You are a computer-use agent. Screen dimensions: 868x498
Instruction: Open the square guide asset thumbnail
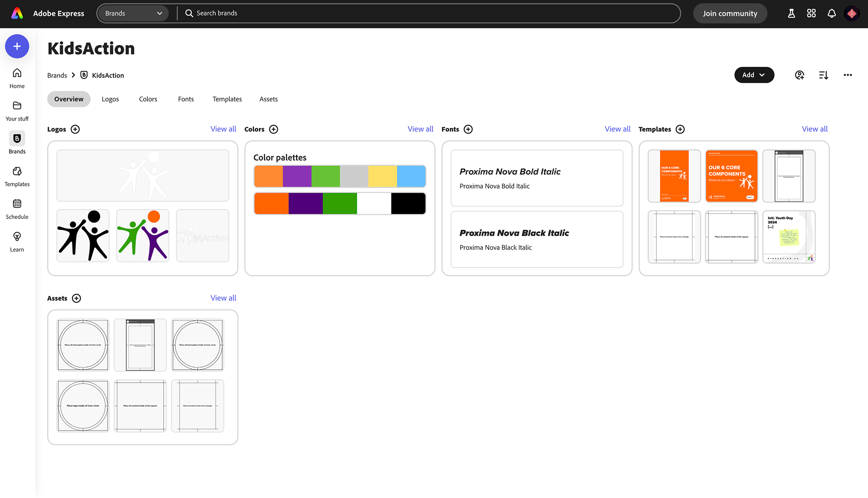(140, 406)
